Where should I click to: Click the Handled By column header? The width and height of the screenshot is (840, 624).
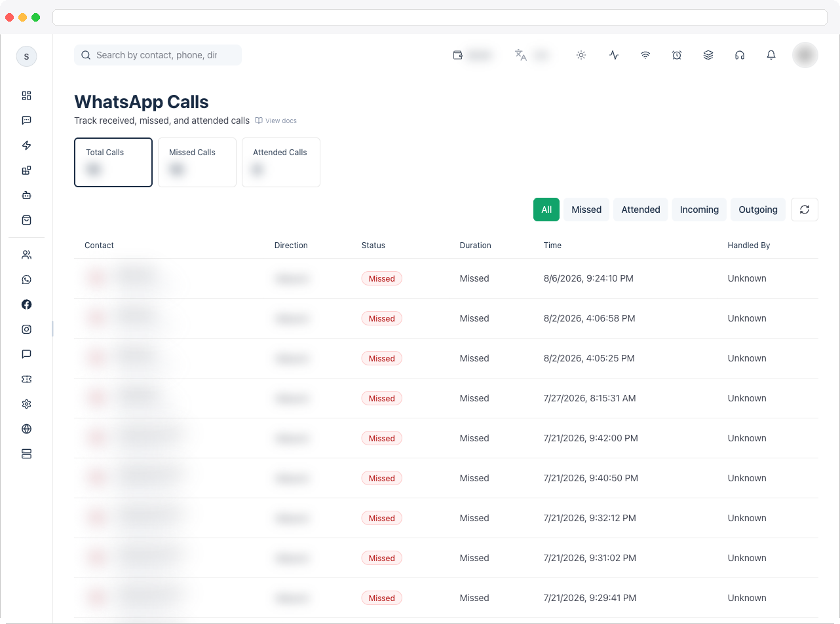(x=749, y=246)
